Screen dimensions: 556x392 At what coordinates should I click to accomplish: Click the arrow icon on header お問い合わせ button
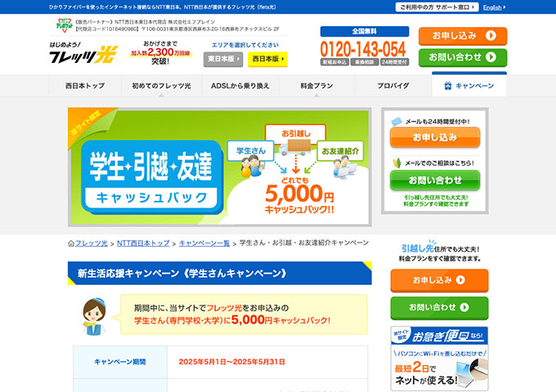(491, 57)
